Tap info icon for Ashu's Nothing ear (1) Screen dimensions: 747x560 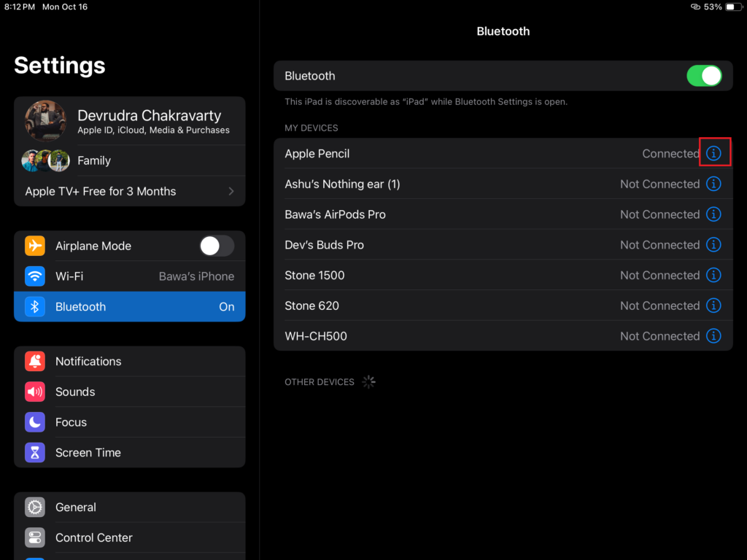[713, 184]
